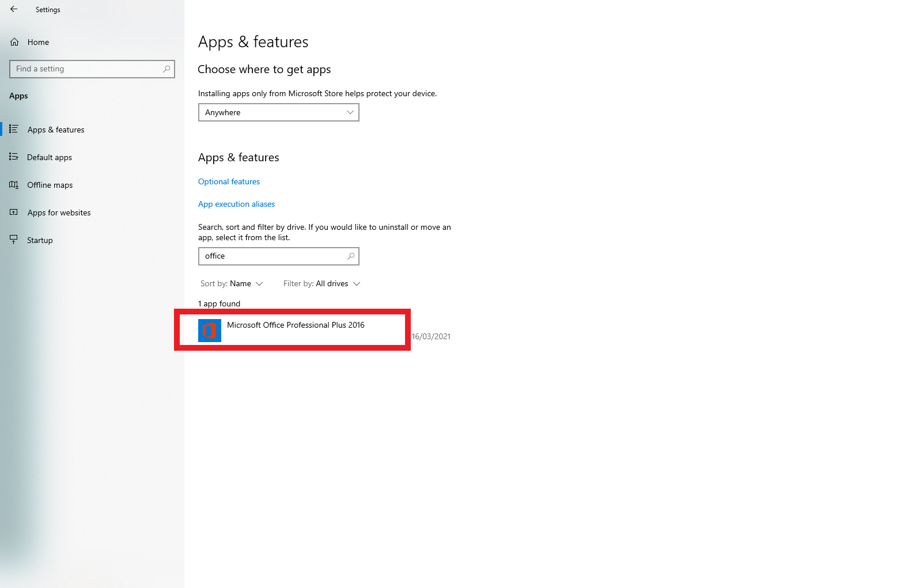
Task: Open the Sort by Name dropdown
Action: (x=232, y=283)
